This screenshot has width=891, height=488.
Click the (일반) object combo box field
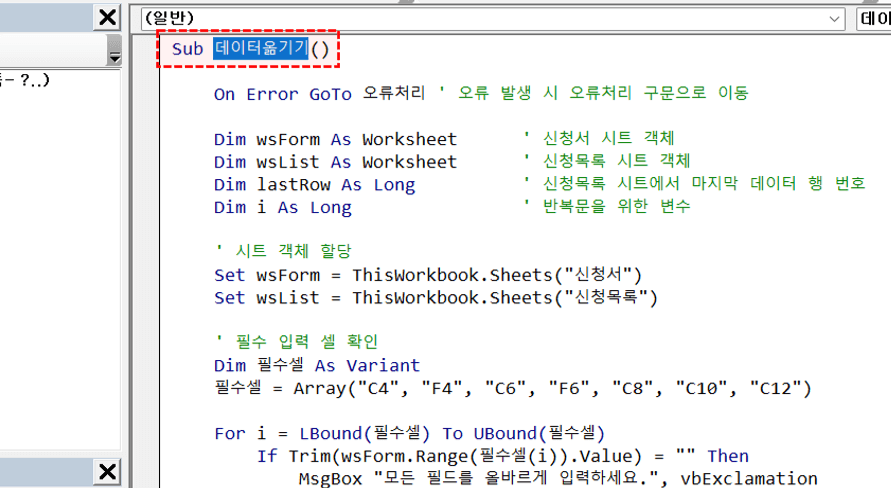coord(480,18)
